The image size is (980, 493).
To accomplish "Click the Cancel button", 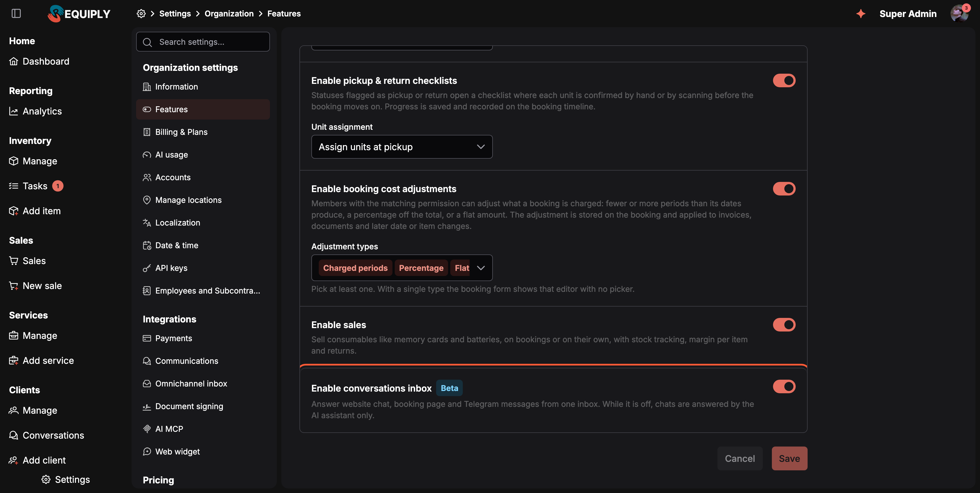I will coord(740,458).
